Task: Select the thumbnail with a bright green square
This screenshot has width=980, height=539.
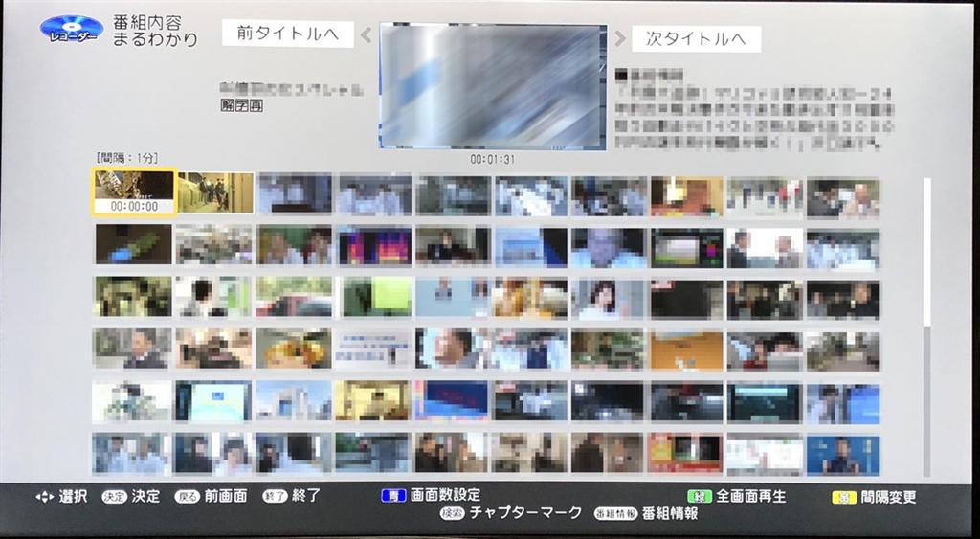Action: [x=374, y=297]
